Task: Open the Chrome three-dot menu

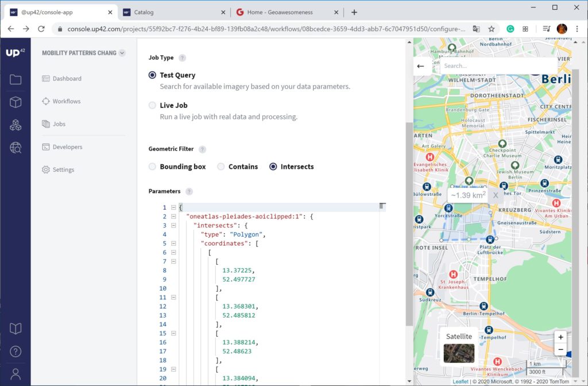Action: (577, 29)
